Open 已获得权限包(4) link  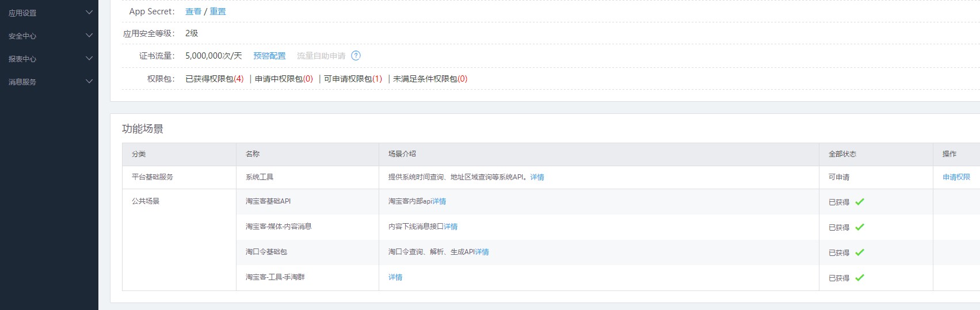[x=215, y=79]
